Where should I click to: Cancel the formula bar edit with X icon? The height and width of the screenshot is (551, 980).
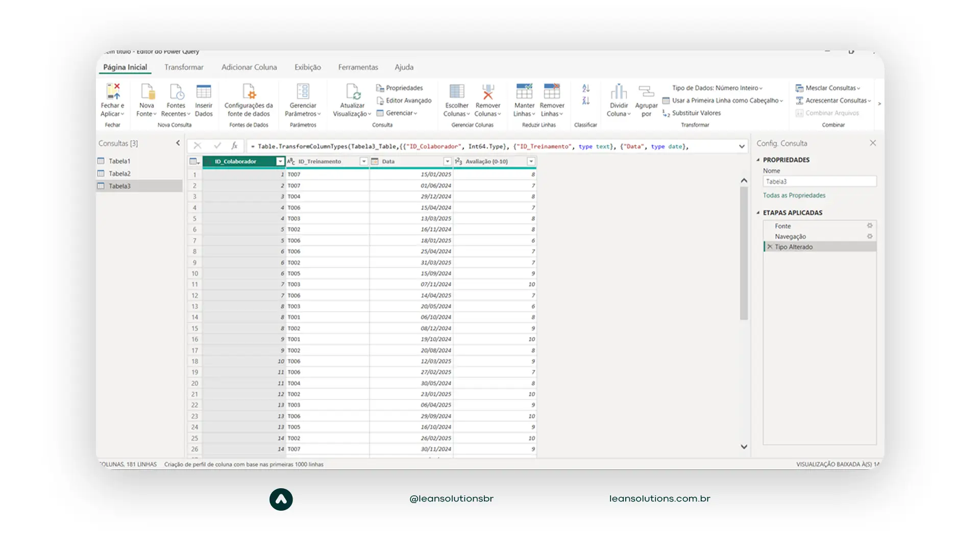point(198,146)
